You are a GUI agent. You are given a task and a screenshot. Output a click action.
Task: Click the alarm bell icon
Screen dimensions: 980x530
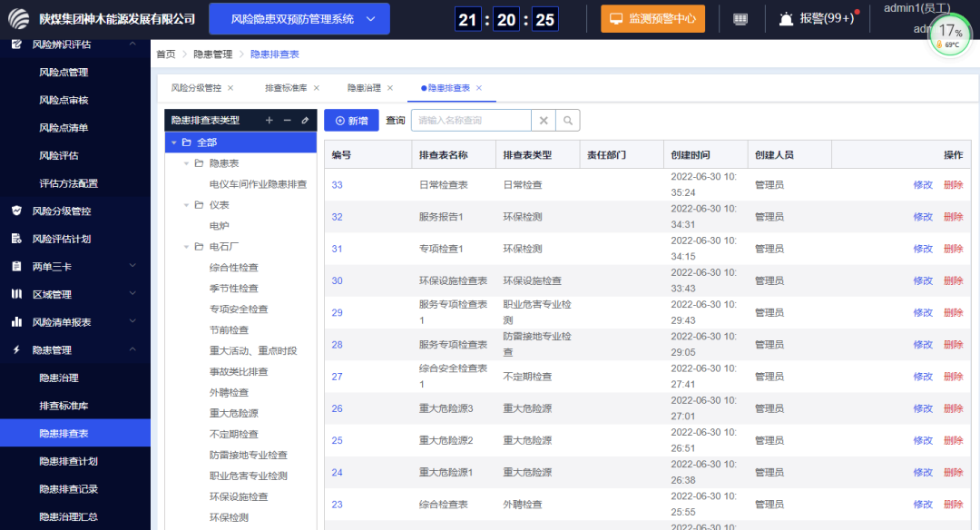point(786,19)
